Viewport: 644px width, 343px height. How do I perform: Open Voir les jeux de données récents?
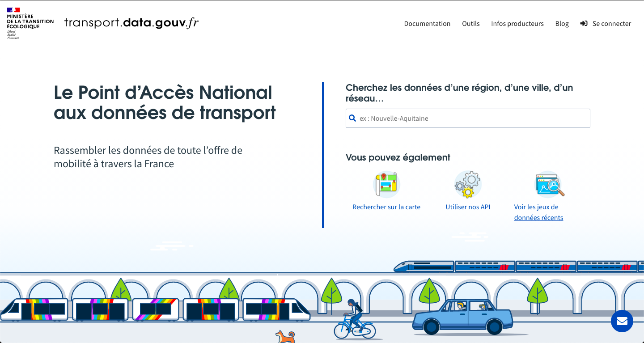[x=538, y=212]
